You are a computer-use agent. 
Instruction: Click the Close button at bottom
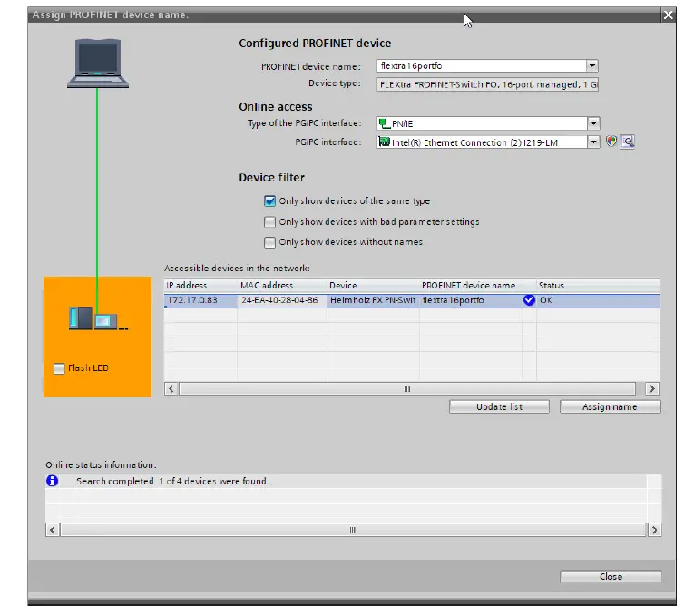pos(611,576)
